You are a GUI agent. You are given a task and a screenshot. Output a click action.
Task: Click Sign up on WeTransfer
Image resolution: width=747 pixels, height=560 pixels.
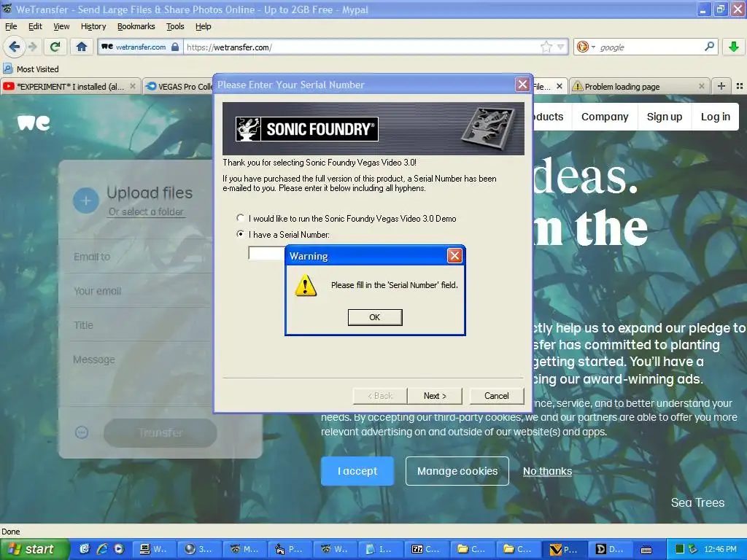click(664, 117)
